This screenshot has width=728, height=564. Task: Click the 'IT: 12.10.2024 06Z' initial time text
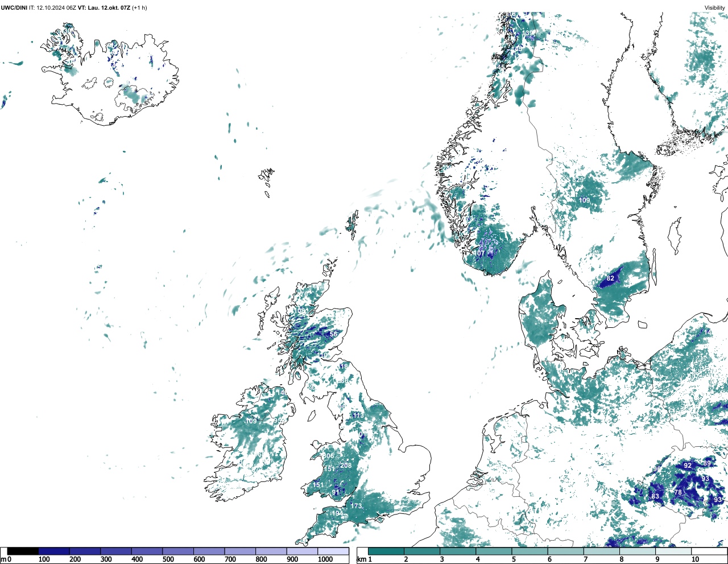coord(53,8)
